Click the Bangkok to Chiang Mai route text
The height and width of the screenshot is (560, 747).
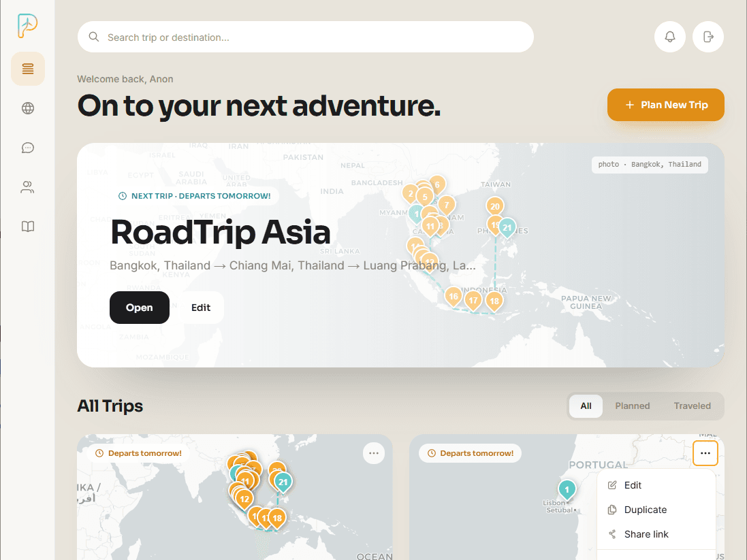[x=293, y=266]
